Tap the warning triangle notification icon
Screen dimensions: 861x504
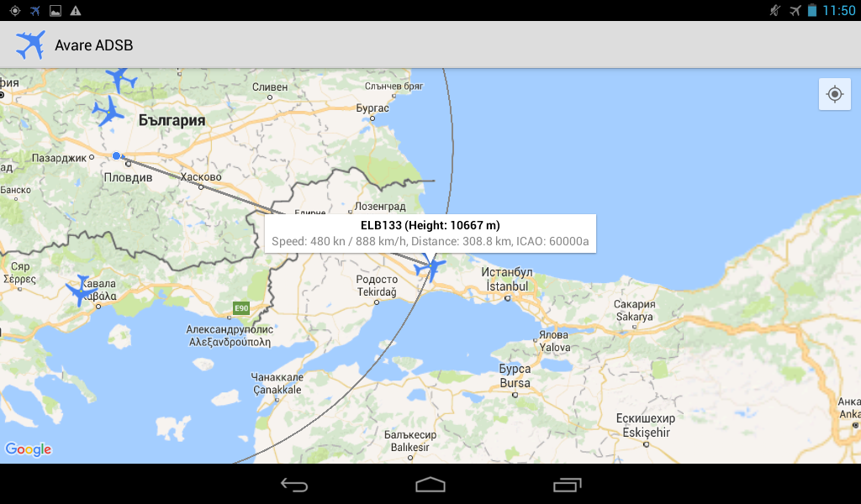coord(75,10)
